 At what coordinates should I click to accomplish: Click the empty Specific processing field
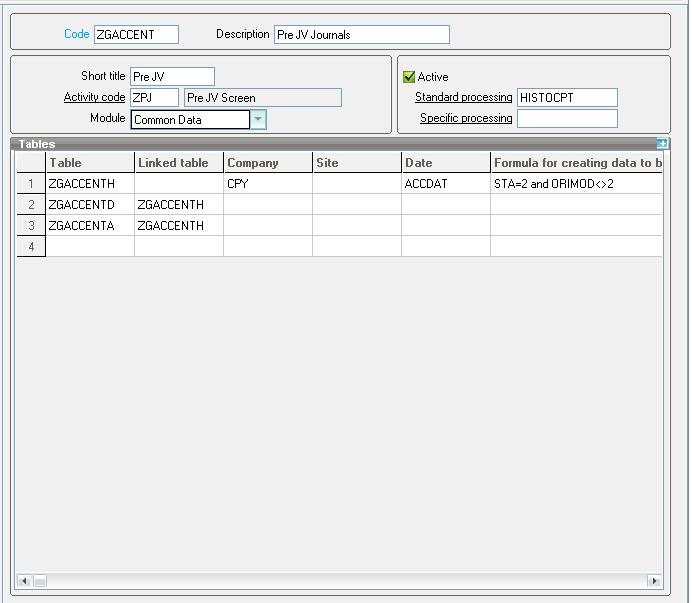[x=567, y=118]
